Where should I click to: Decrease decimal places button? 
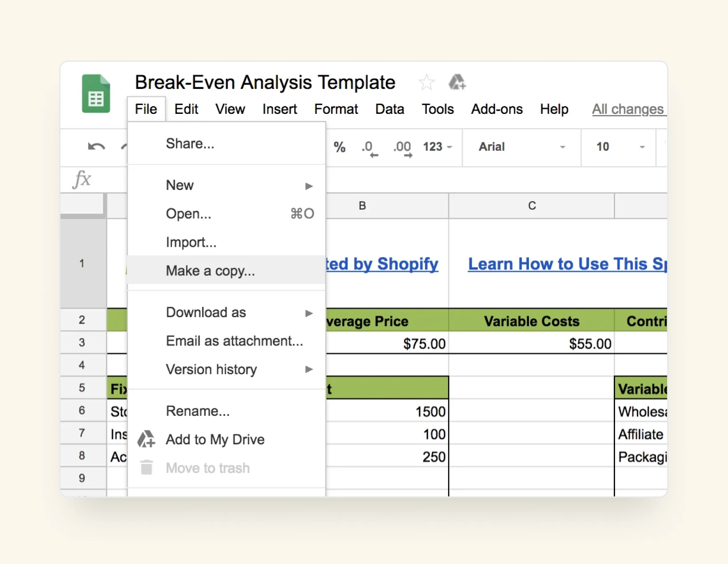(369, 148)
